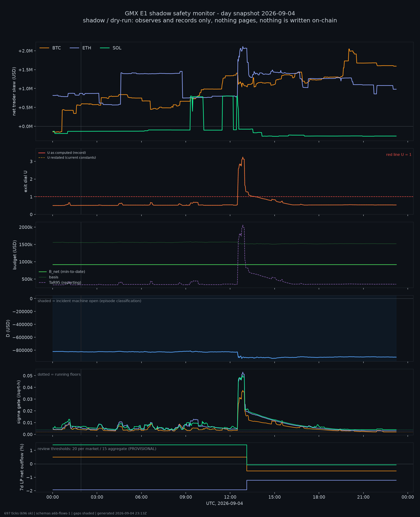The width and height of the screenshot is (420, 517).
Task: Click the 'budget (USD)' axis label
Action: pyautogui.click(x=15, y=255)
